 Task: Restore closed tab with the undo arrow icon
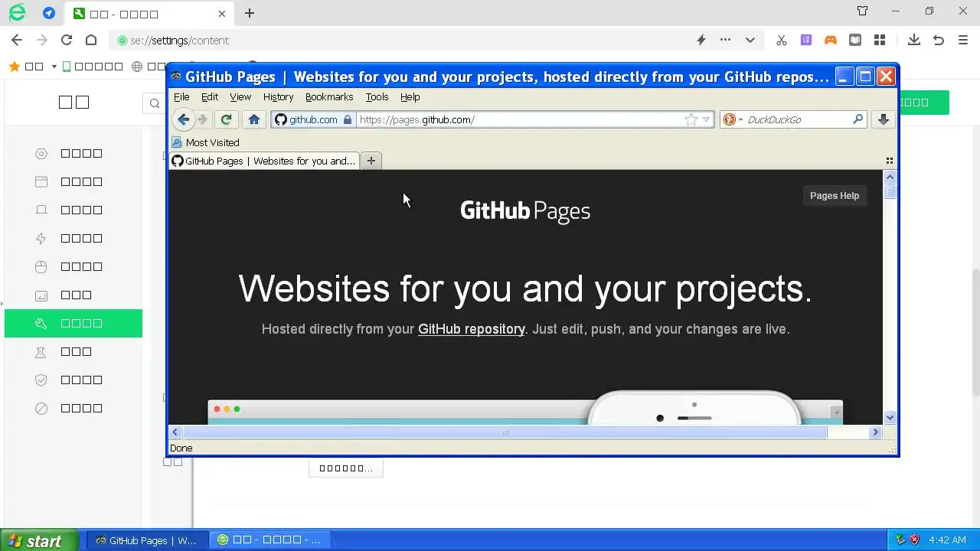pyautogui.click(x=939, y=40)
